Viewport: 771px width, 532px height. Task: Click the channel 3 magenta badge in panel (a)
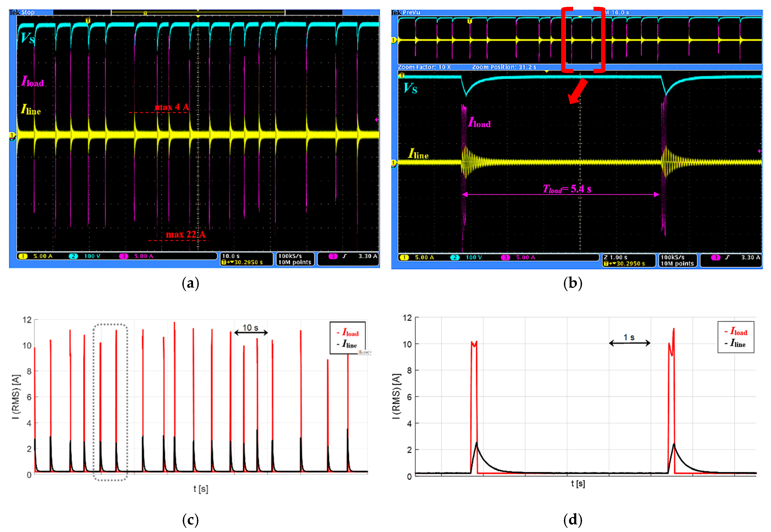124,256
